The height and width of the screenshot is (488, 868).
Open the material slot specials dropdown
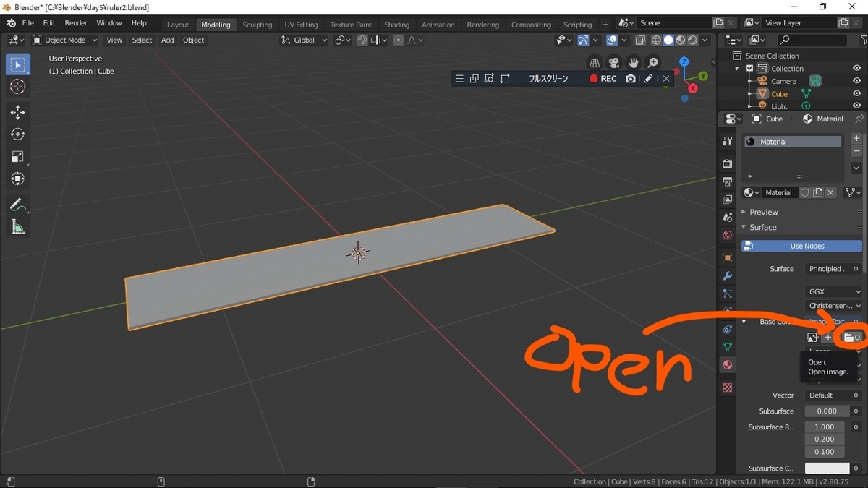click(857, 168)
